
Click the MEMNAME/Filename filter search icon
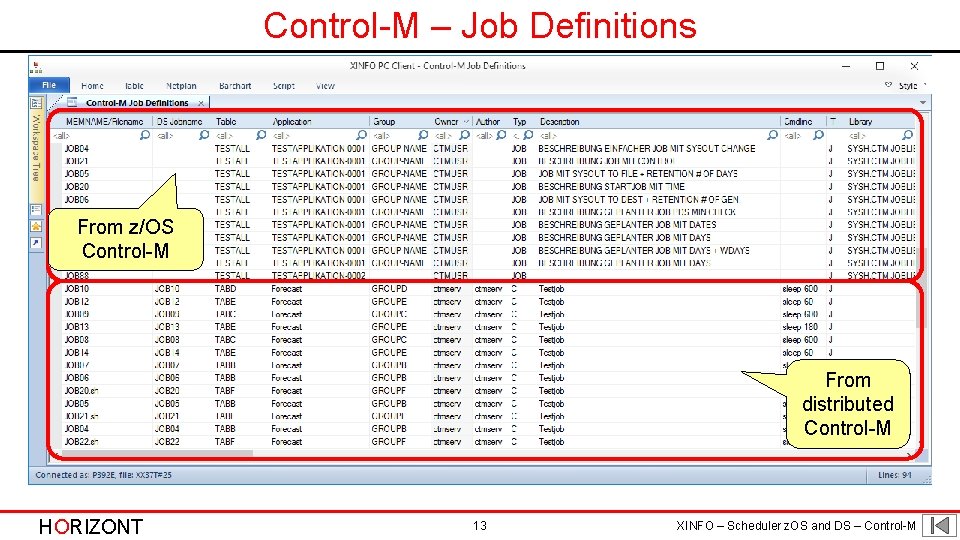click(x=144, y=135)
